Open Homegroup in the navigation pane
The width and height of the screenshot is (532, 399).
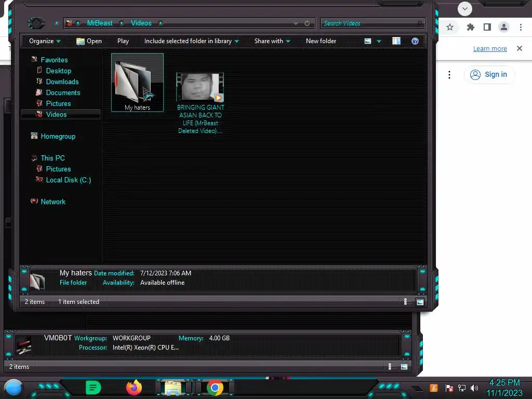pyautogui.click(x=58, y=137)
